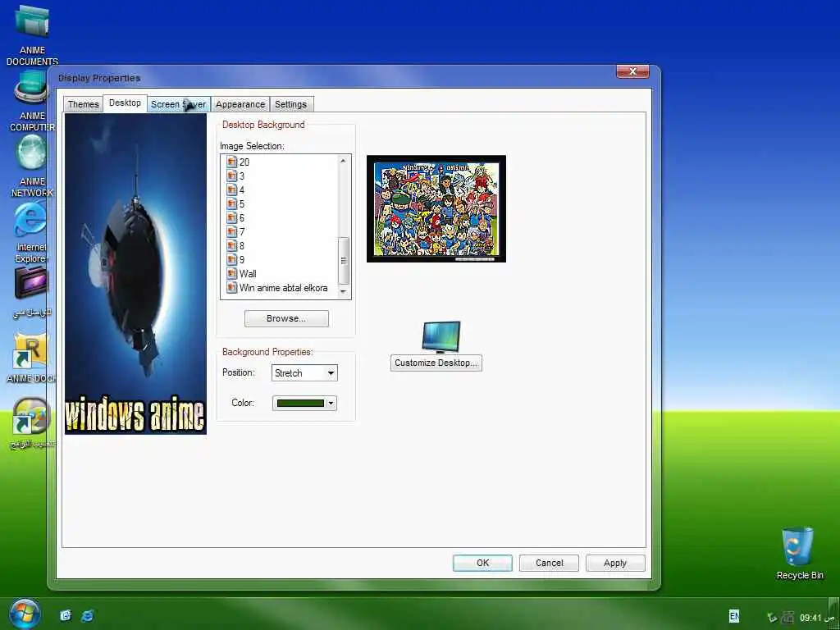
Task: Open the dark folder icon with Arabic label
Action: (31, 283)
